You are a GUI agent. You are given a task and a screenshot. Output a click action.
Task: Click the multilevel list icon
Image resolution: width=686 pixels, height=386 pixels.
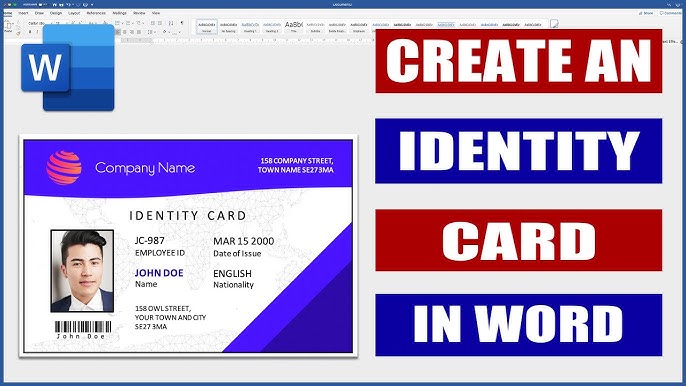click(138, 23)
